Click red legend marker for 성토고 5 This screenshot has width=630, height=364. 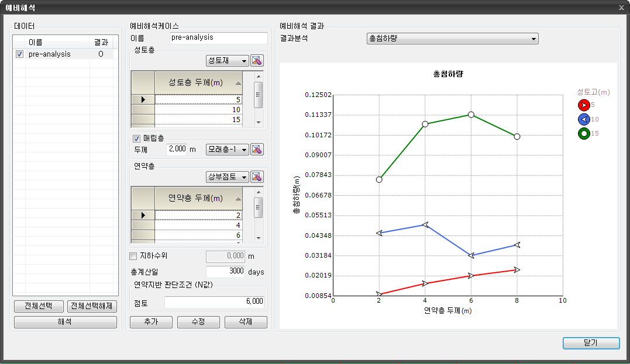coord(583,105)
